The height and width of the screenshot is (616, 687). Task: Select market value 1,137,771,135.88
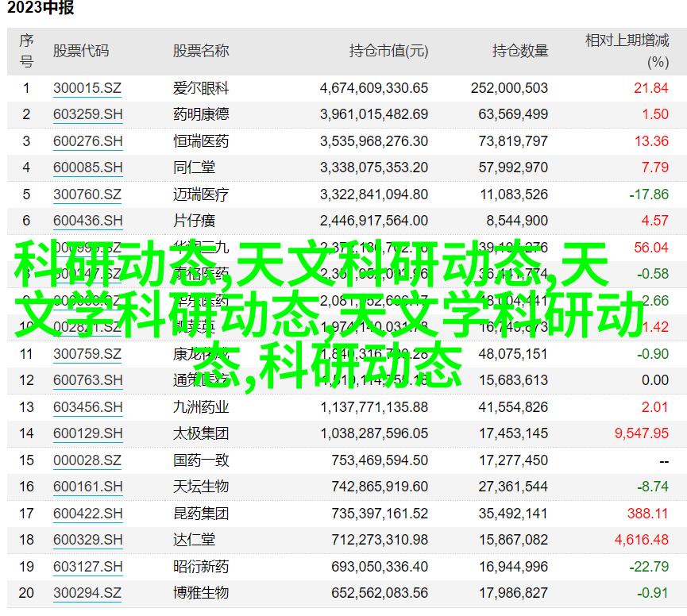click(374, 406)
